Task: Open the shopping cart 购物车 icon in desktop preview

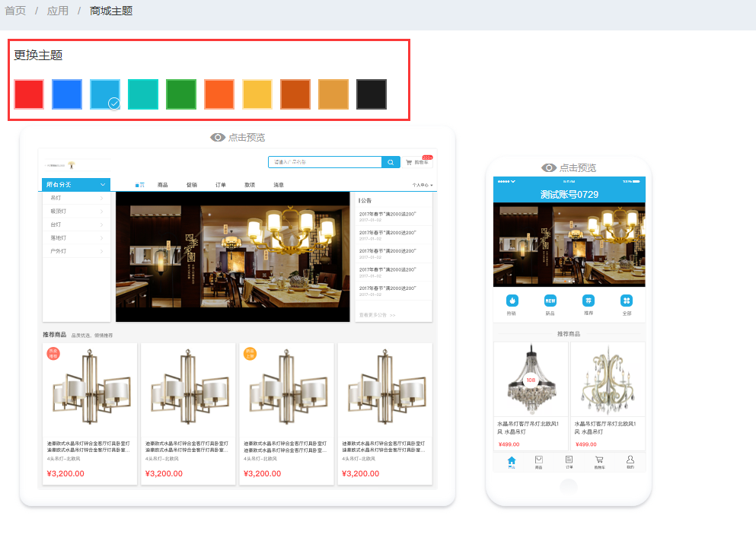Action: coord(409,162)
